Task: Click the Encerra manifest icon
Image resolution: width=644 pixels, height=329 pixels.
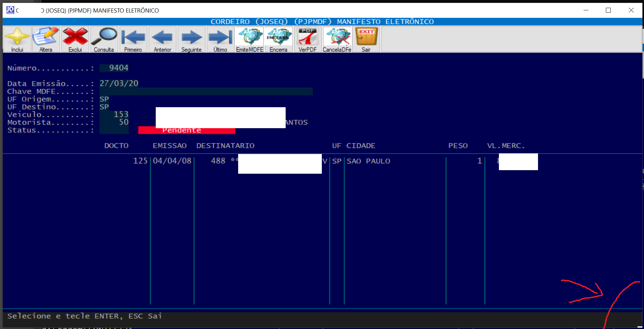Action: (279, 39)
